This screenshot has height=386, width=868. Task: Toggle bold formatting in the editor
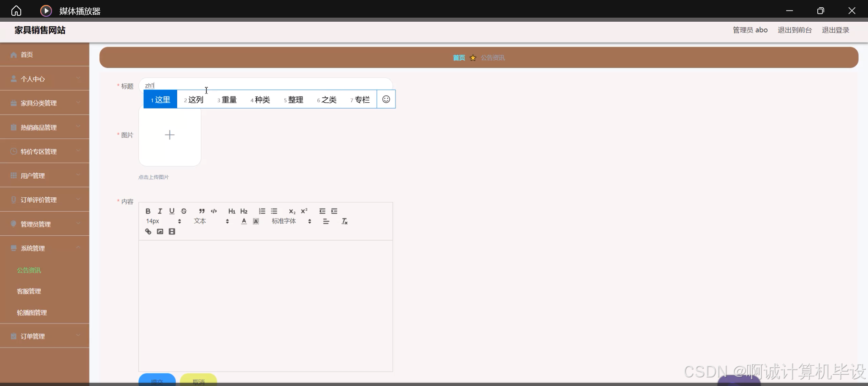pos(148,211)
